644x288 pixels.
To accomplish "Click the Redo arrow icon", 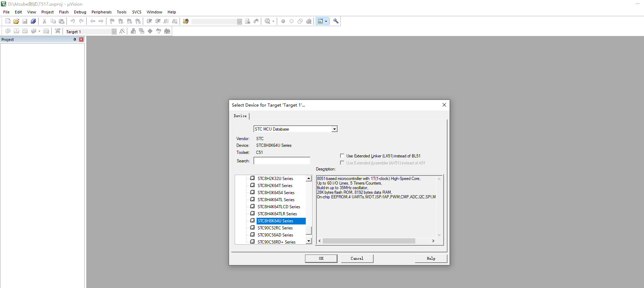I will point(81,21).
